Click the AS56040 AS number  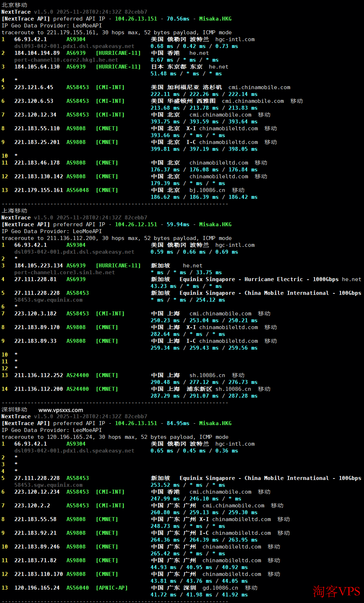pos(77,588)
